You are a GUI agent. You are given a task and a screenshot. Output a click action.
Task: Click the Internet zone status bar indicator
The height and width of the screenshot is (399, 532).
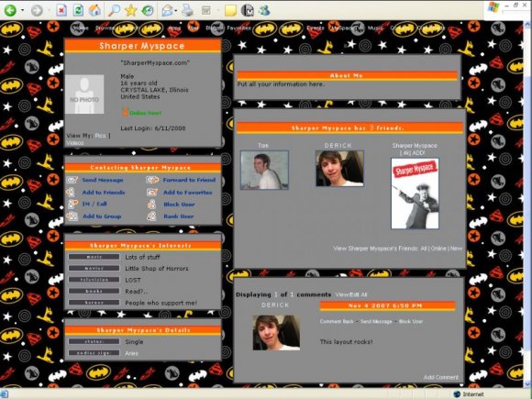point(470,394)
